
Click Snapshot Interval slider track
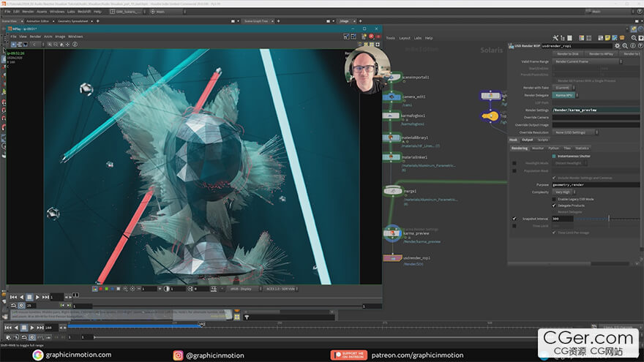click(607, 219)
